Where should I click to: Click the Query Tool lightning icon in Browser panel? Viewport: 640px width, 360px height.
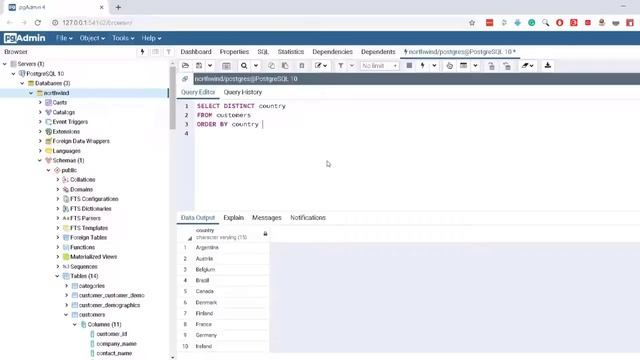(142, 52)
